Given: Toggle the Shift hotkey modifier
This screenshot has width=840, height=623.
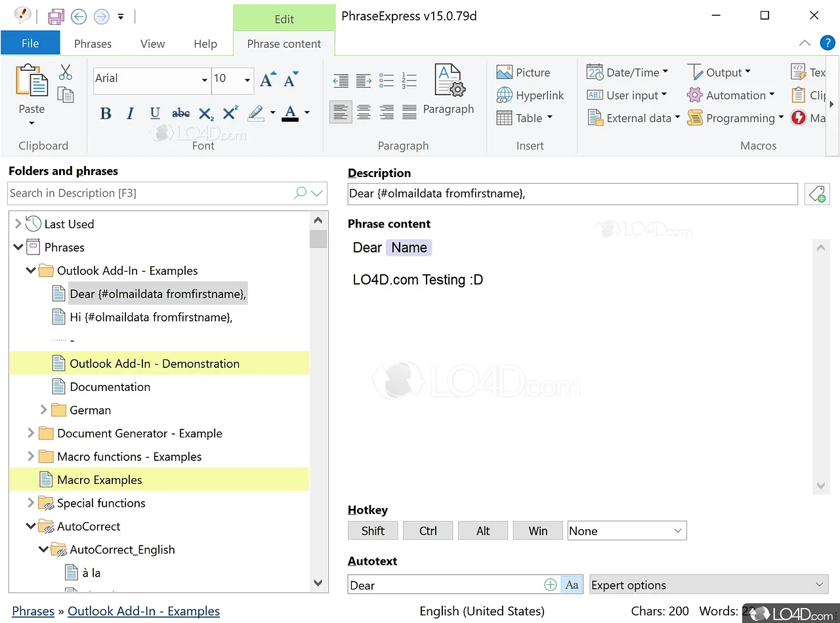Looking at the screenshot, I should click(x=373, y=531).
